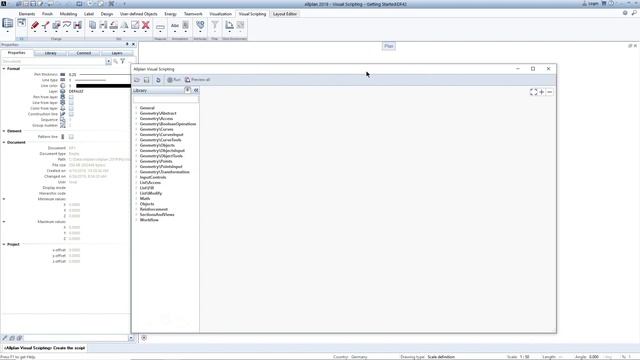
Task: Click the Line type preview line
Action: (91, 80)
